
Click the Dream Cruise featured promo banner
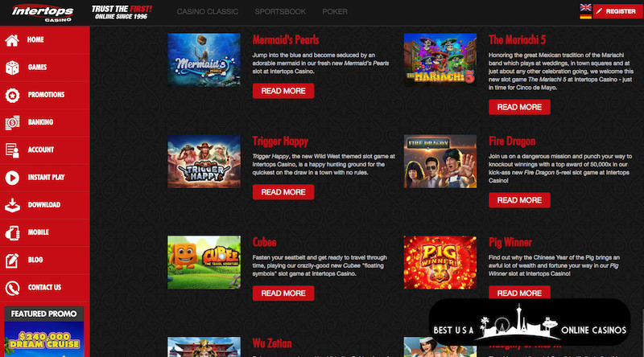[x=44, y=339]
